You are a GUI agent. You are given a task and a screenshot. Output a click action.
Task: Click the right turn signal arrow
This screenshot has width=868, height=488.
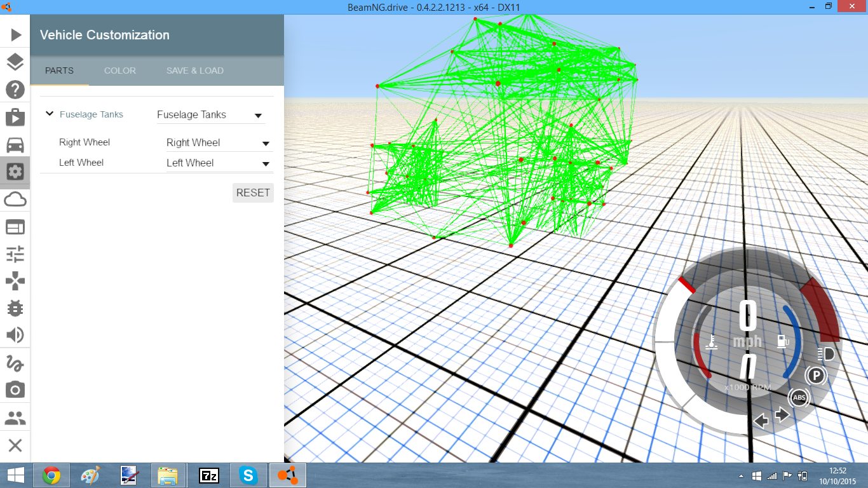pyautogui.click(x=782, y=415)
